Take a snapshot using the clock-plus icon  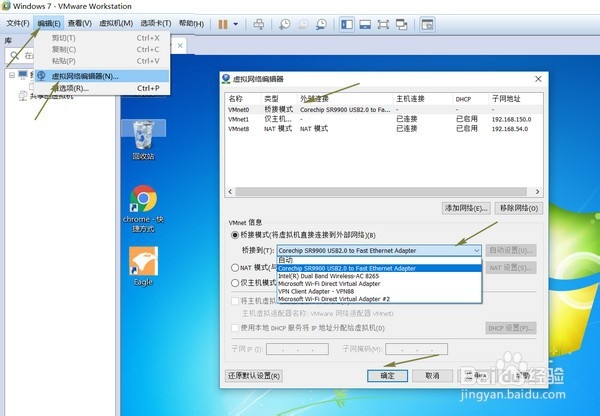(285, 24)
